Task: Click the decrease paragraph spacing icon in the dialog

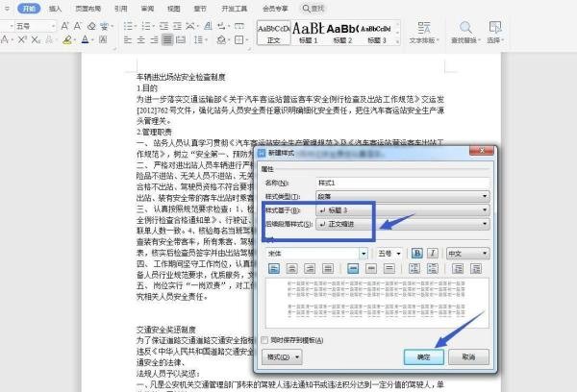Action: pos(433,269)
